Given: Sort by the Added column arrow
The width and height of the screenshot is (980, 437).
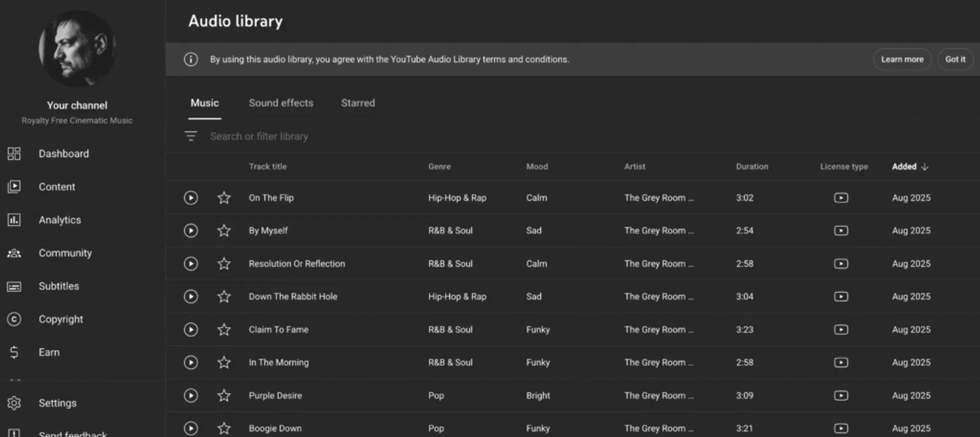Looking at the screenshot, I should 925,167.
